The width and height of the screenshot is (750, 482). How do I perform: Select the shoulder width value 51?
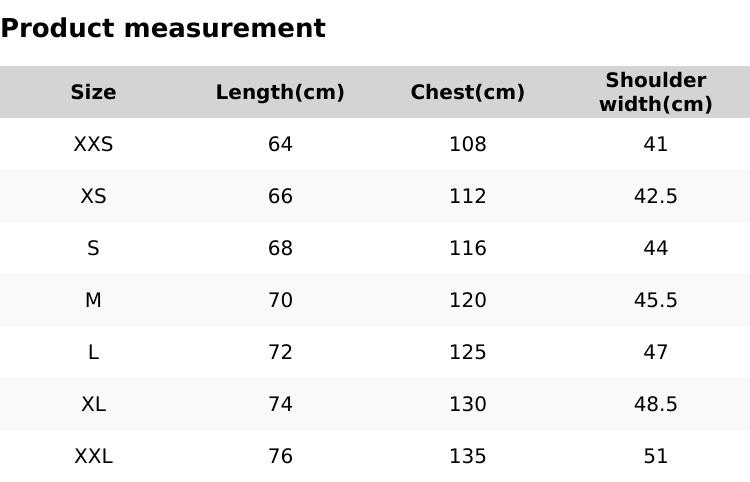pyautogui.click(x=655, y=456)
